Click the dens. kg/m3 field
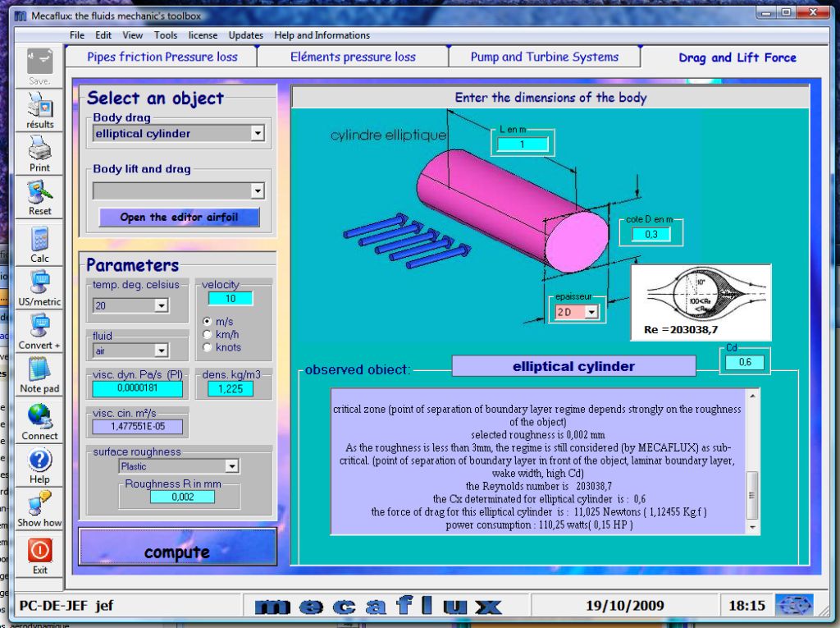 click(x=231, y=389)
